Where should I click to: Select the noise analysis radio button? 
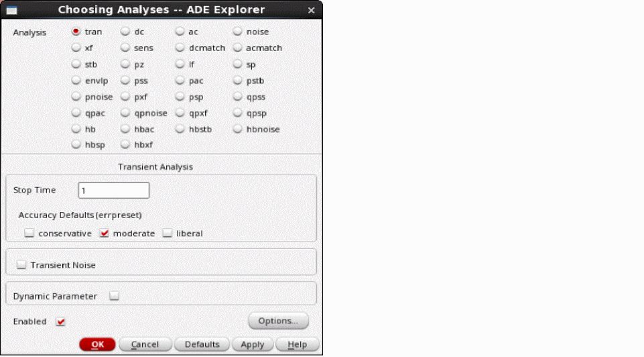pos(237,32)
